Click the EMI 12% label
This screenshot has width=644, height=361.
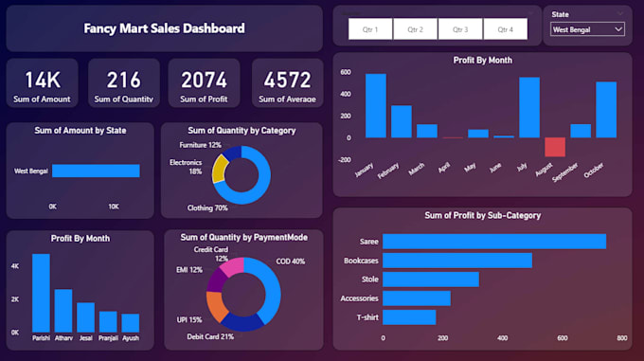(189, 270)
